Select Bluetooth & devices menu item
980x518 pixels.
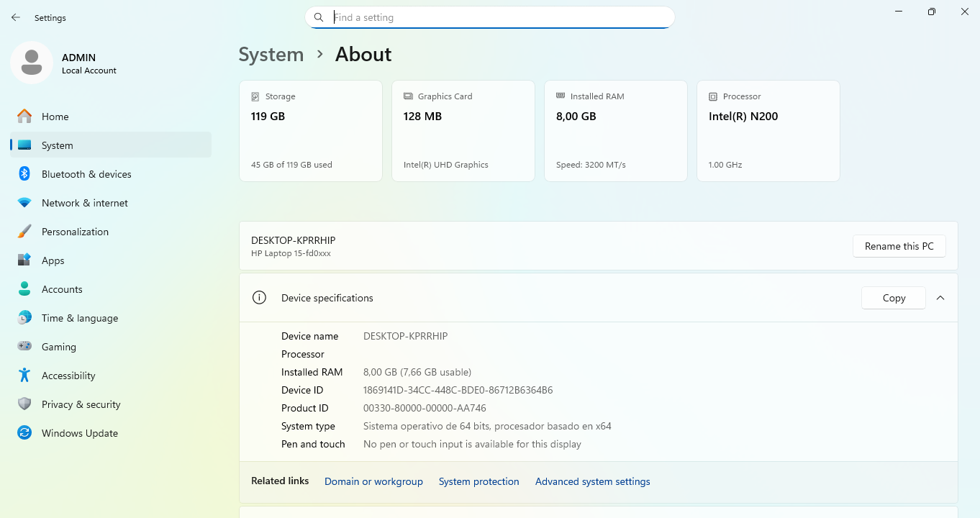click(111, 174)
